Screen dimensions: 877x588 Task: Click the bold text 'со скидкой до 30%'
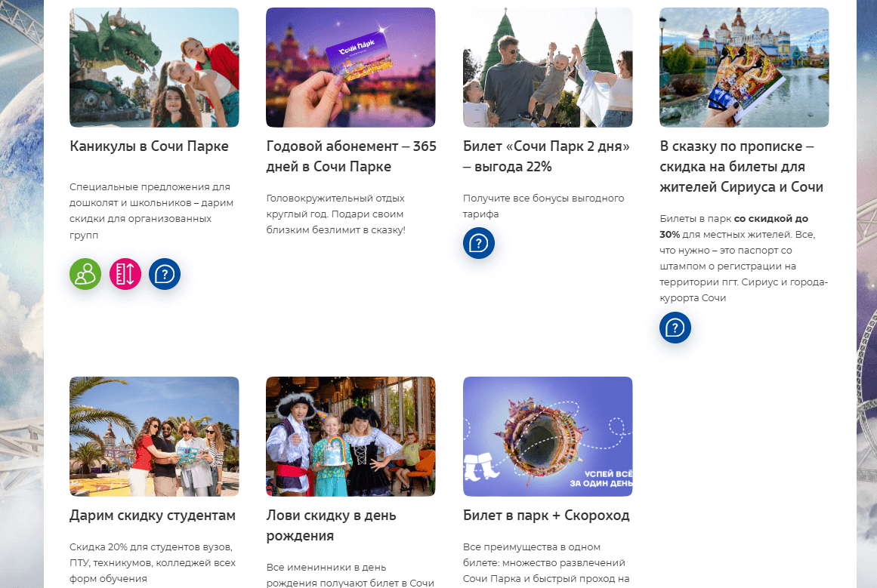[x=733, y=226]
